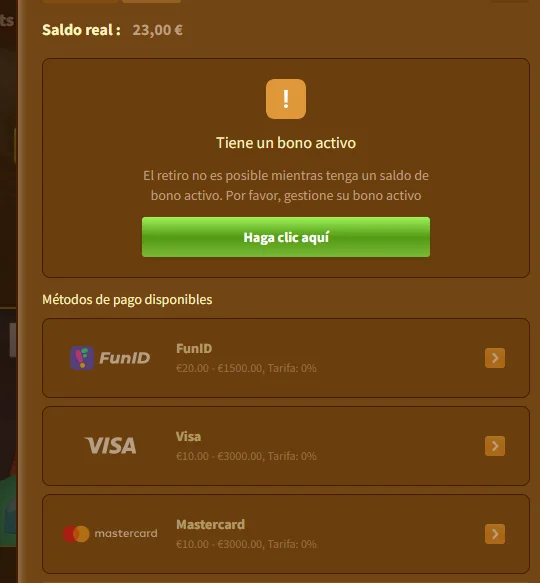The height and width of the screenshot is (583, 540).
Task: Click the FunID logo icon
Action: [82, 358]
